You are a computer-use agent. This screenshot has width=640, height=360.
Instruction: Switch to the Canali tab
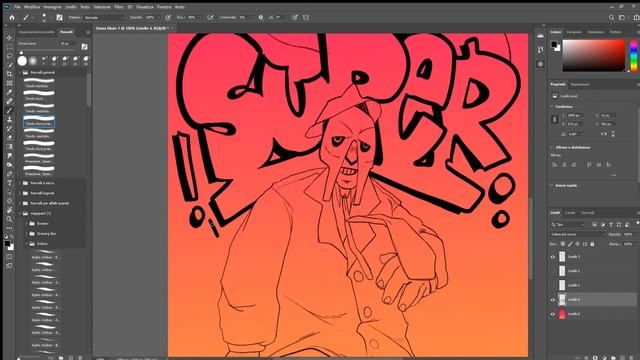pos(570,213)
